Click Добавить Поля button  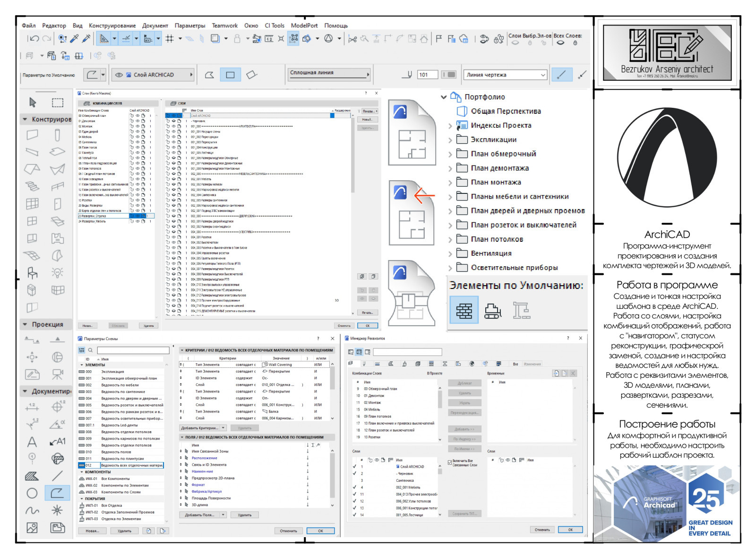(203, 515)
